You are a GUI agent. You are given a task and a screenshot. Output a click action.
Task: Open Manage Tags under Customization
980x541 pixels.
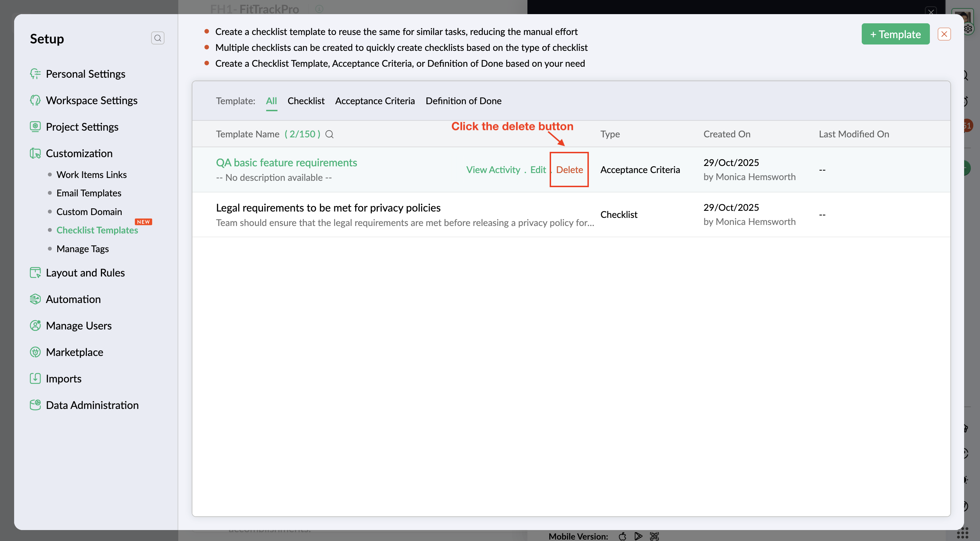pyautogui.click(x=83, y=249)
